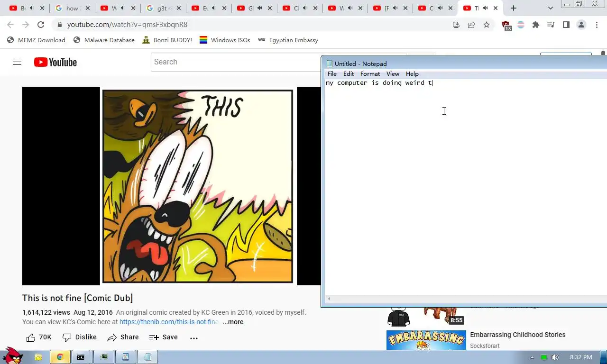Open Windows ISOs bookmark
Viewport: 607px width, 364px height.
(x=225, y=40)
